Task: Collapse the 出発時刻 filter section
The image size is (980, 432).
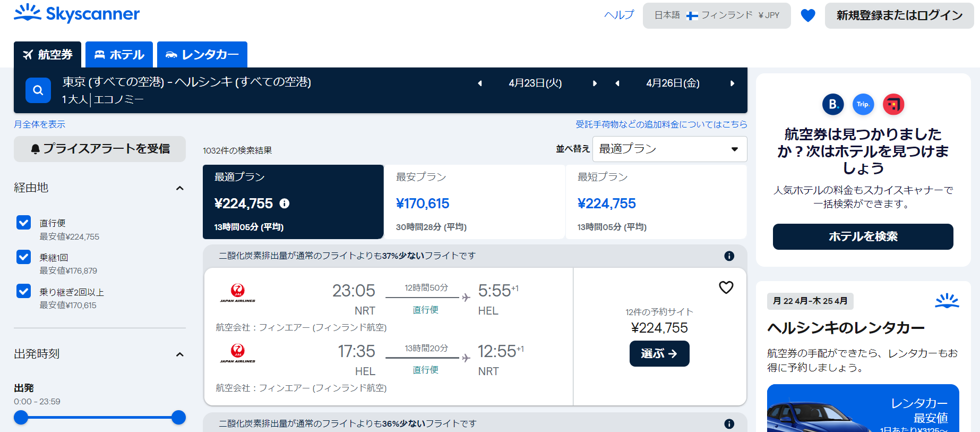Action: (180, 354)
